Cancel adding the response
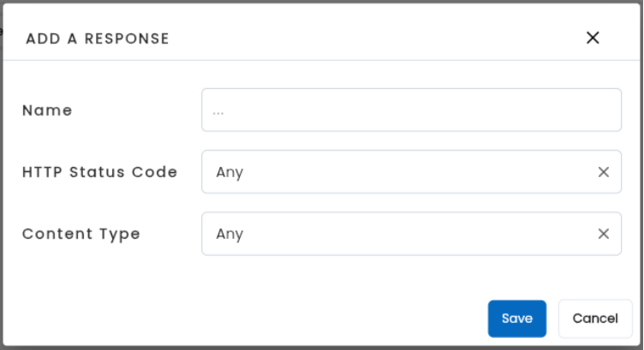This screenshot has height=350, width=644. [x=595, y=318]
